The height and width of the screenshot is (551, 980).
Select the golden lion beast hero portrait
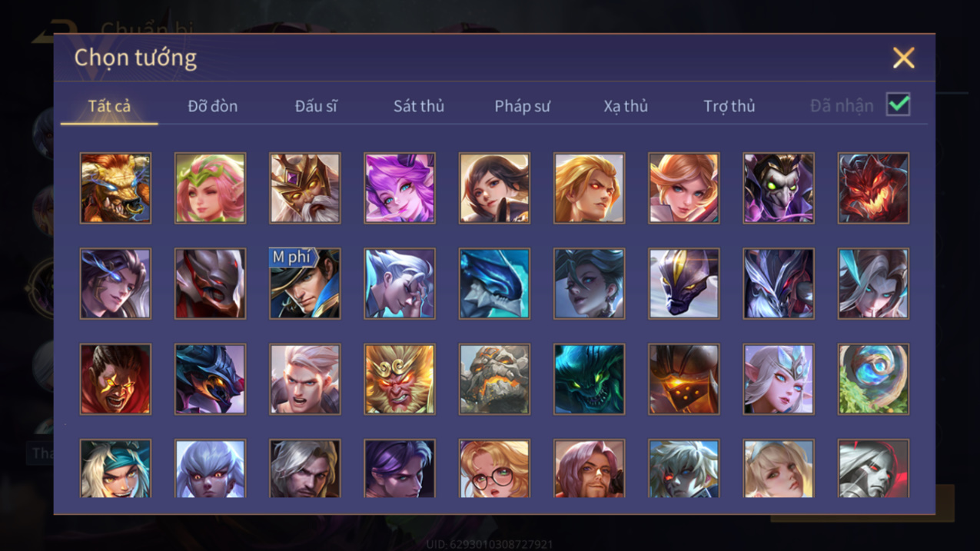pyautogui.click(x=115, y=188)
